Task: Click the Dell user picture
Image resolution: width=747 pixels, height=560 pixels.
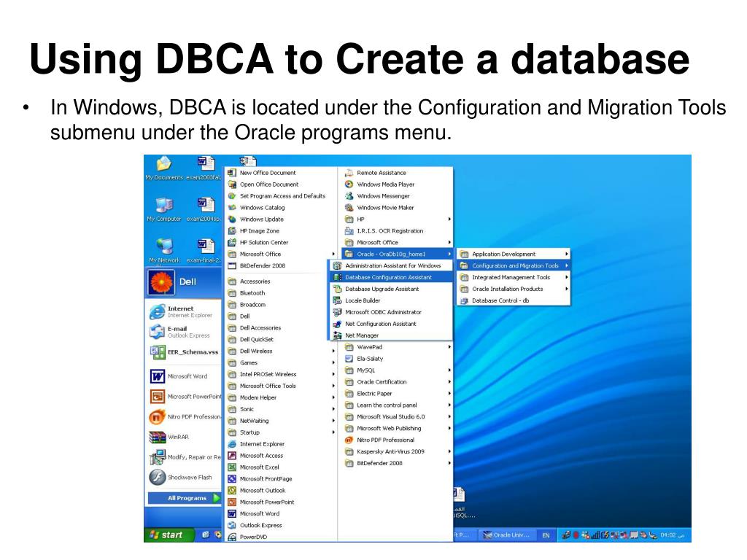Action: click(161, 282)
